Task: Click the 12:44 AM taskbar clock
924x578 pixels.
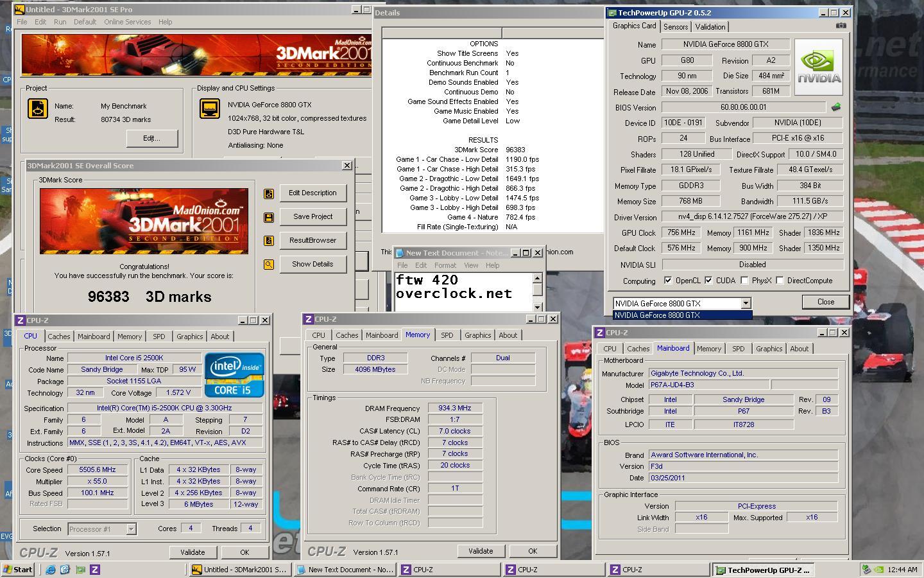Action: point(902,570)
